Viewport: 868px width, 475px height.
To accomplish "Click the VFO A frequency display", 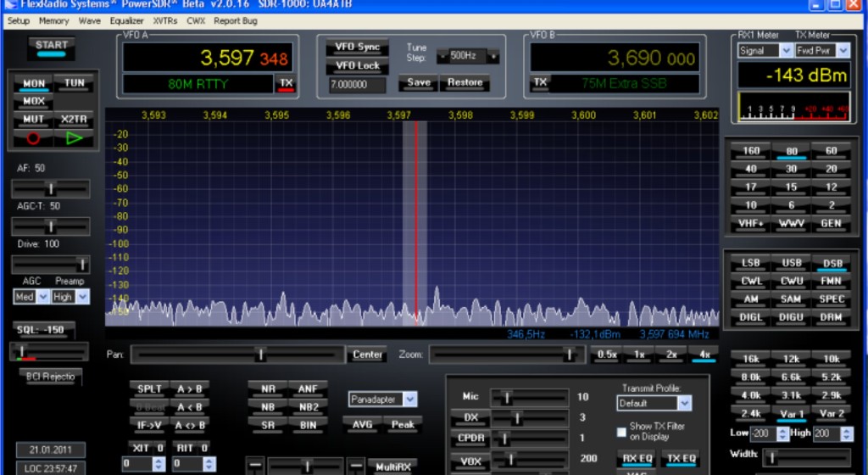I will (208, 58).
